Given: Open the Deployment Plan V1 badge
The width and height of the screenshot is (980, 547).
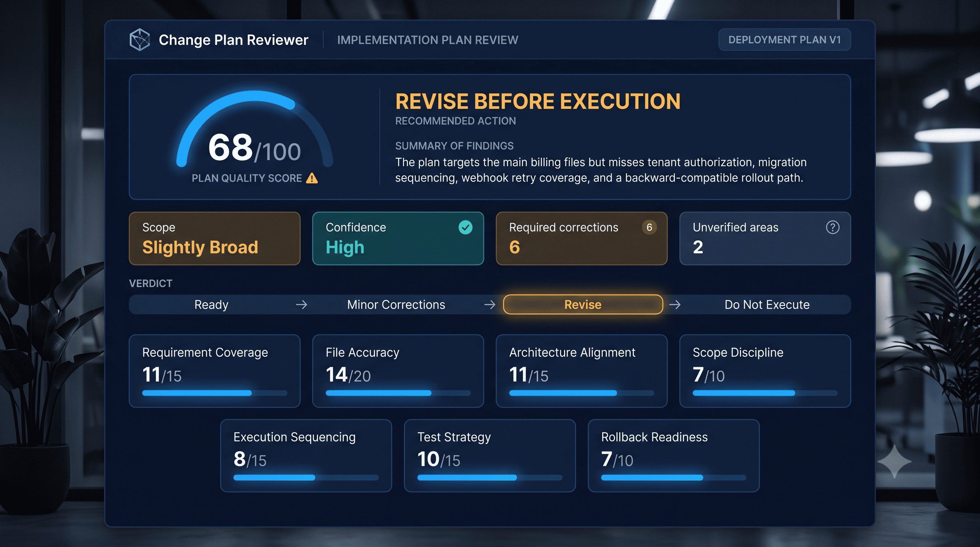Looking at the screenshot, I should point(784,40).
